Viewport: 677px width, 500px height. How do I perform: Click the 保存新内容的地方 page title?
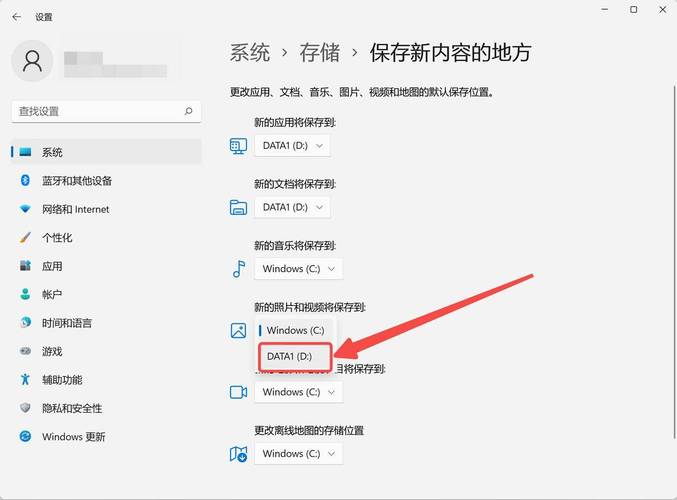pyautogui.click(x=450, y=53)
